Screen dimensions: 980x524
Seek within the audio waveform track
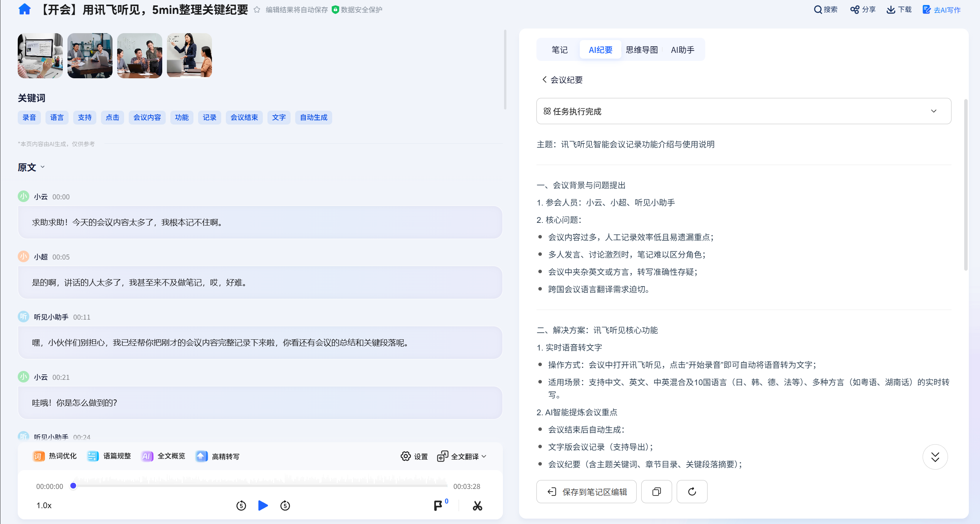click(260, 482)
